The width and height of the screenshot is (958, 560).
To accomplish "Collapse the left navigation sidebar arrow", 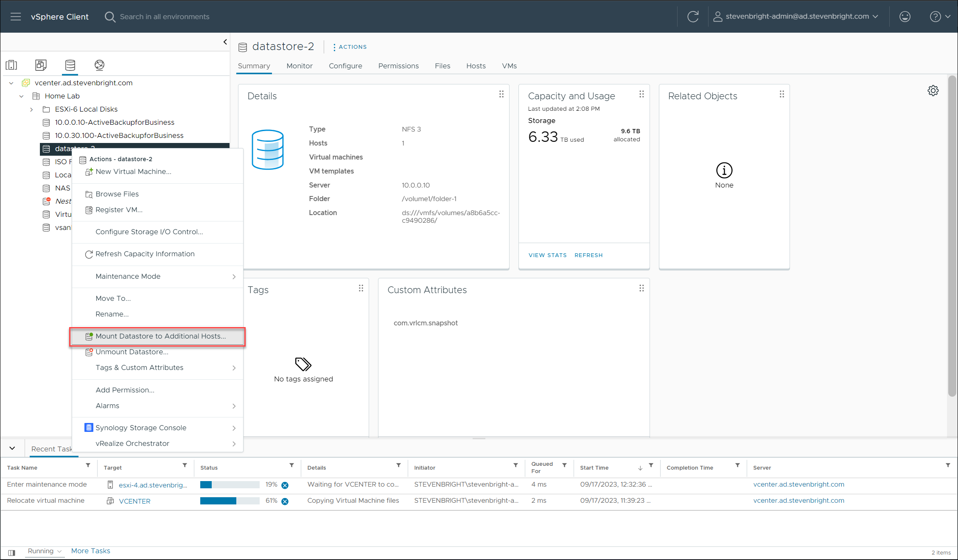I will click(x=225, y=42).
